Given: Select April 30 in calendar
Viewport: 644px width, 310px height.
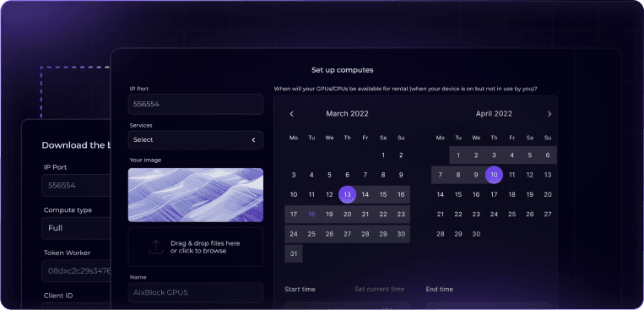Looking at the screenshot, I should click(476, 234).
